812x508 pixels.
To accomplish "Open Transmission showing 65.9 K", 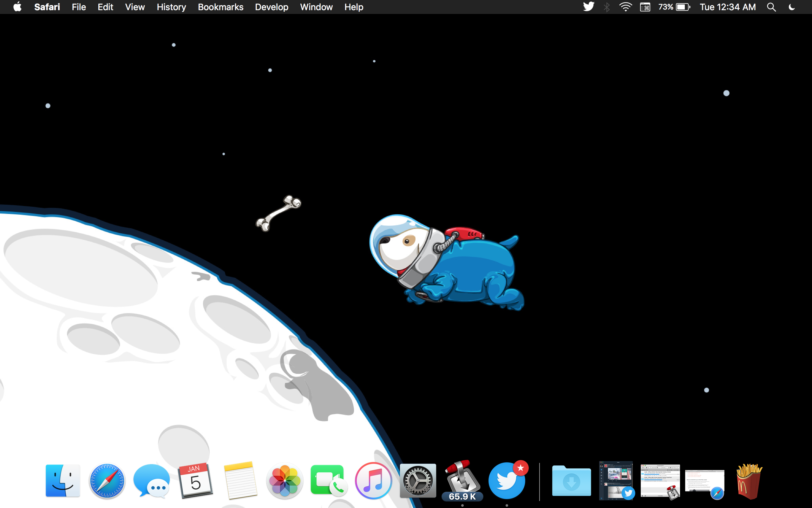I will pos(462,481).
